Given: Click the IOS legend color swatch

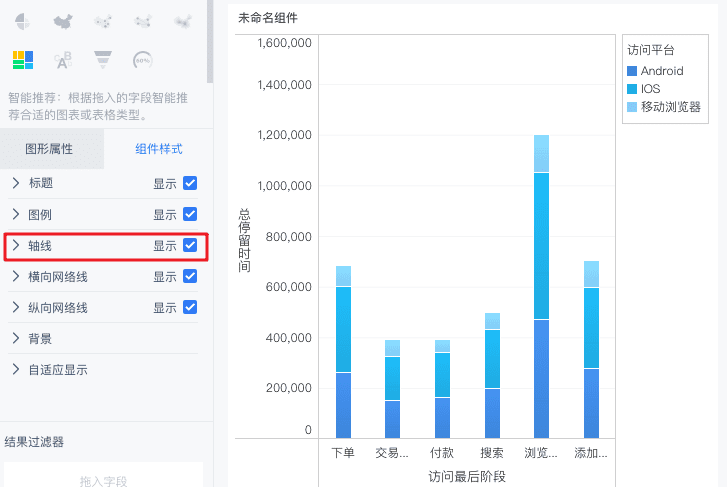Looking at the screenshot, I should coord(632,89).
